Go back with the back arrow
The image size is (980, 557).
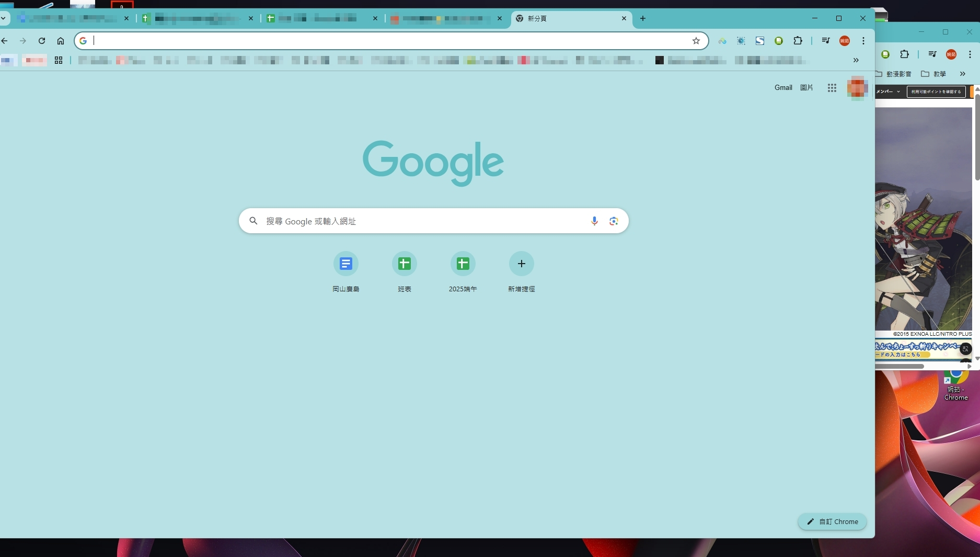tap(5, 41)
